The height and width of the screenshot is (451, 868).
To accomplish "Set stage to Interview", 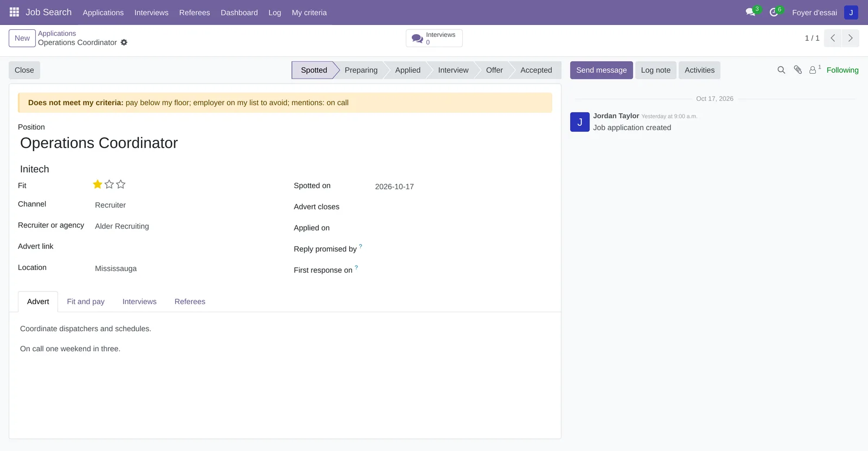I will point(453,70).
